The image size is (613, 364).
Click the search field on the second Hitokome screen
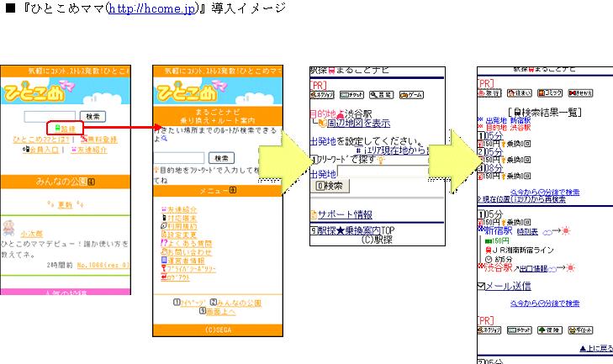[178, 158]
